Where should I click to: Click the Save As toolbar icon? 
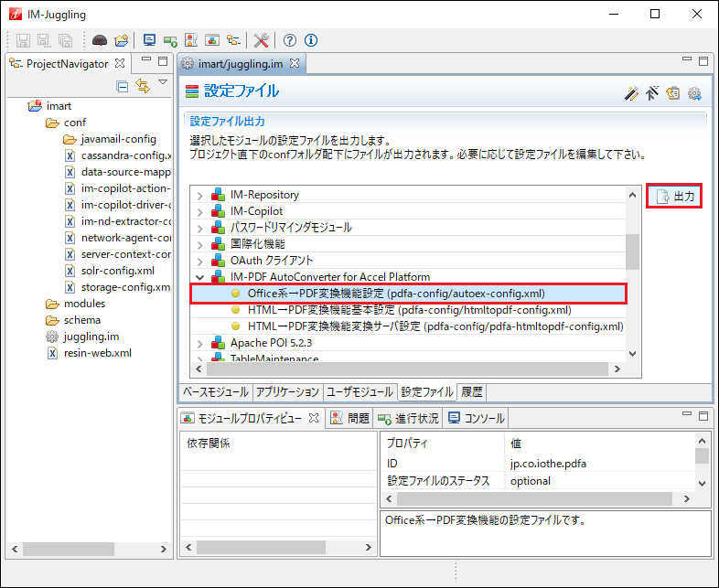tap(44, 40)
